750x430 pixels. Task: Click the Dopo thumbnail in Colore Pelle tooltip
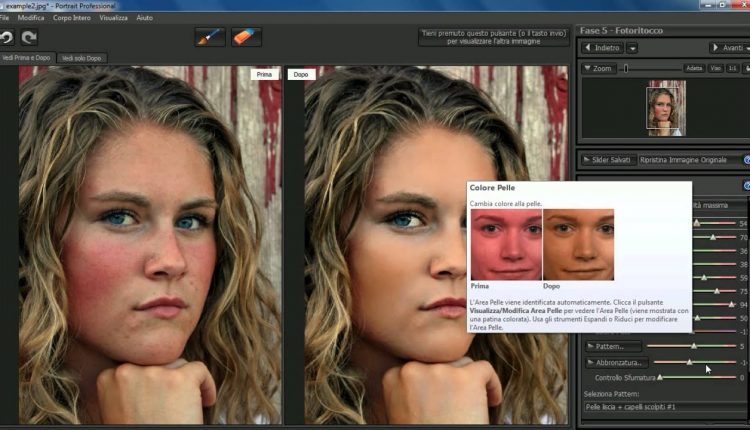578,244
